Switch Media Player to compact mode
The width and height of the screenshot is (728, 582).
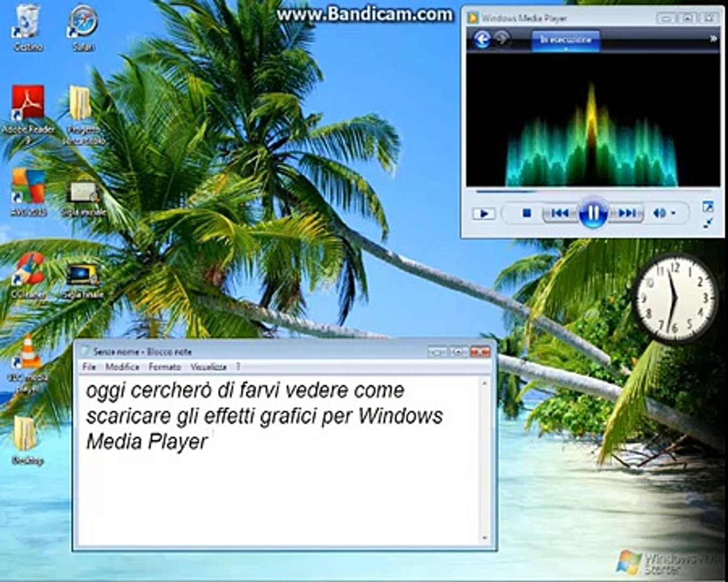coord(708,223)
